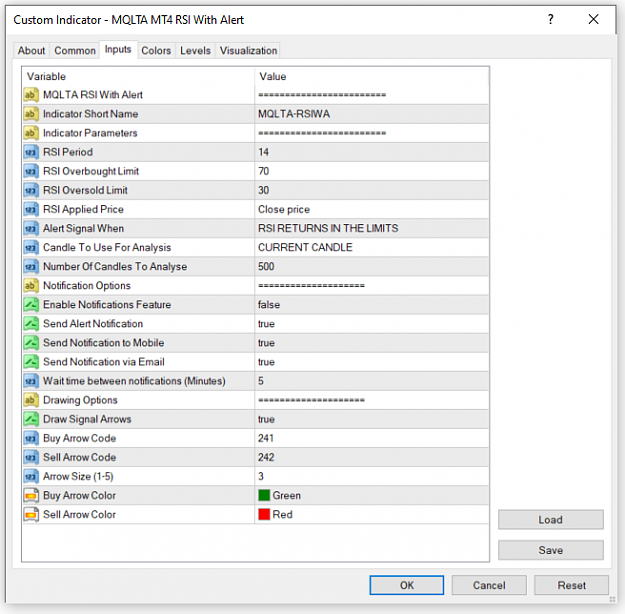Edit the RSI Oversold Limit value 30
The image size is (625, 614).
pos(371,191)
